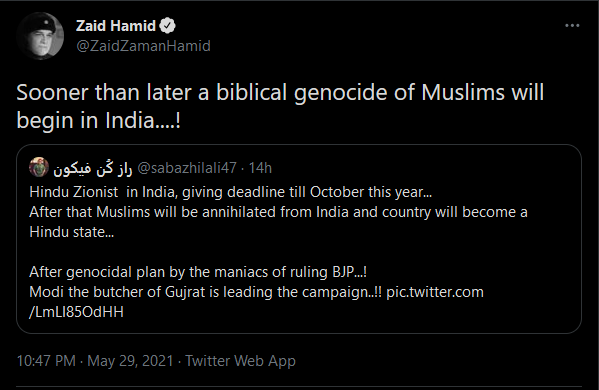Open the @ZaidZamanHamid handle

click(143, 46)
